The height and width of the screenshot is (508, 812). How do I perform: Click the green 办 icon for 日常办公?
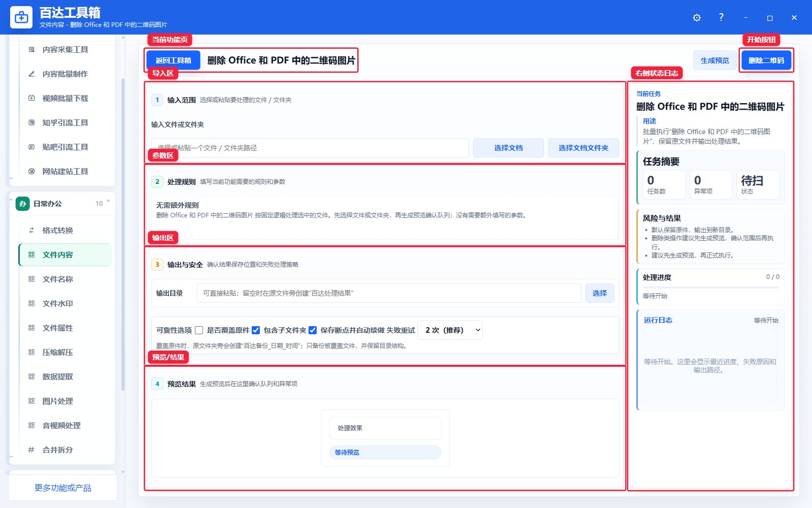coord(22,204)
